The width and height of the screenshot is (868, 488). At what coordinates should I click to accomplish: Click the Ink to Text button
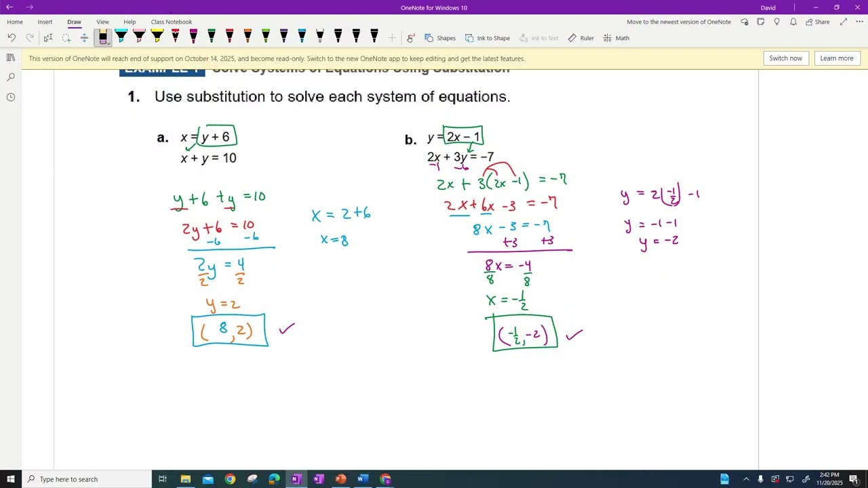[538, 38]
